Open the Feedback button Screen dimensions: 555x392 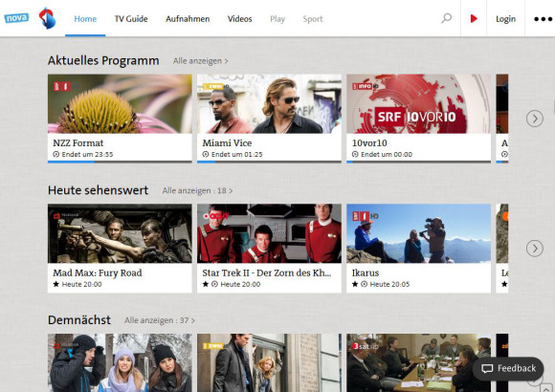[x=508, y=369]
